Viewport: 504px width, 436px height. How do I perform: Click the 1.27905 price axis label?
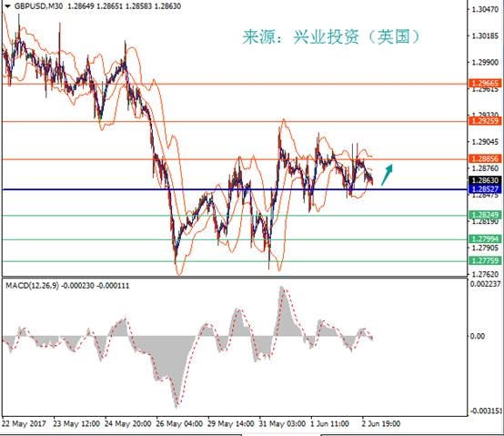(x=485, y=248)
